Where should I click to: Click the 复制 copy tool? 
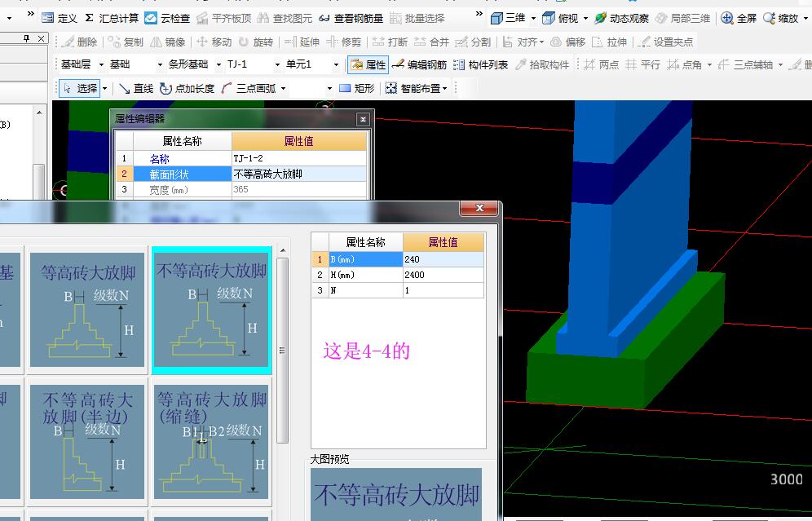coord(126,42)
